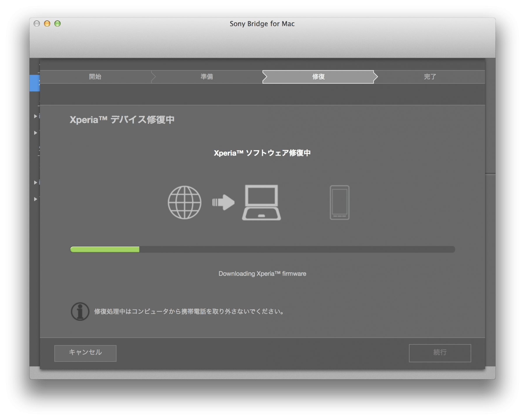The width and height of the screenshot is (525, 420).
Task: Click the Downloading Xperia firmware status text
Action: tap(262, 274)
